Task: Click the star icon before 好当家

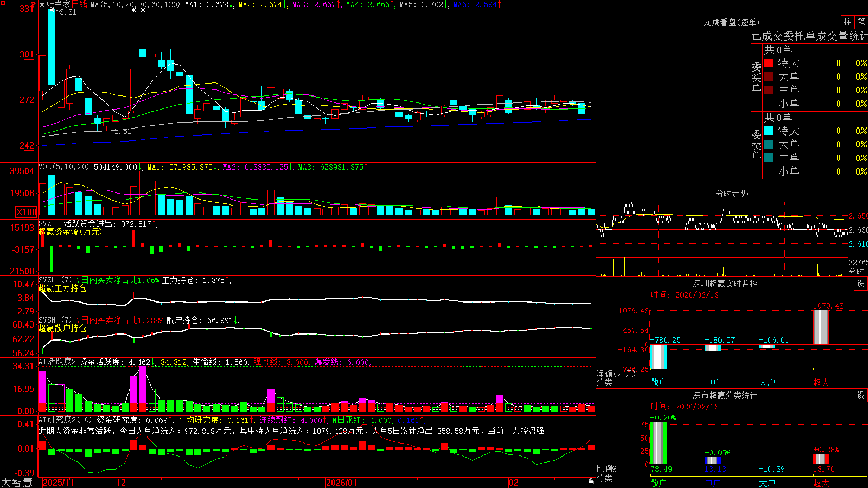Action: [42, 4]
